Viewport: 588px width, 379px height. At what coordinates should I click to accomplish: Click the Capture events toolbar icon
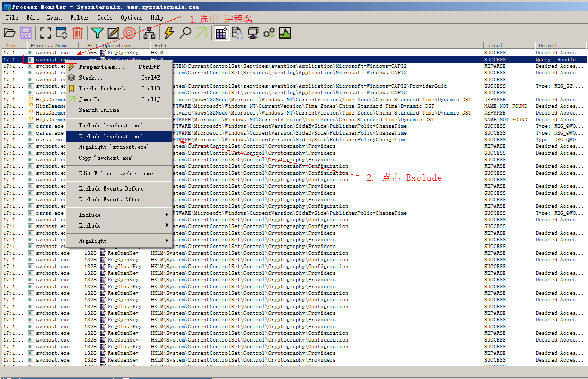(x=46, y=33)
